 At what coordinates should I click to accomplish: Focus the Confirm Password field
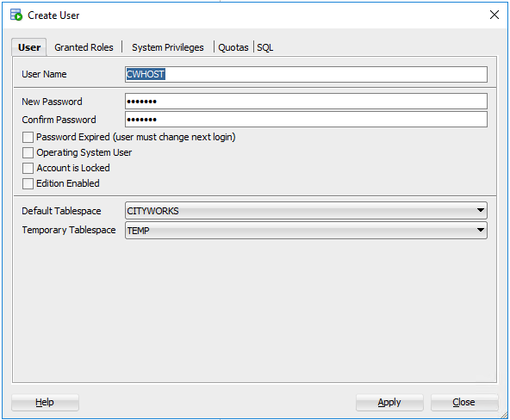click(x=306, y=120)
